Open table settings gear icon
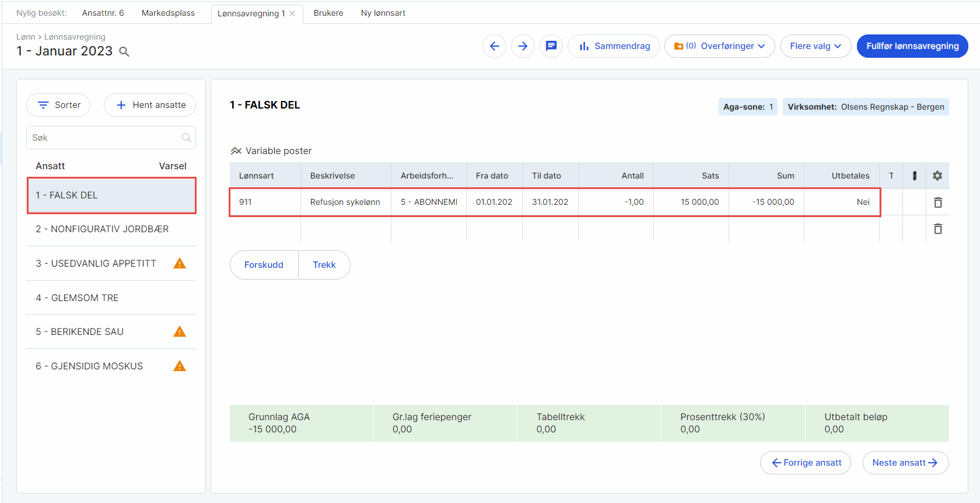The height and width of the screenshot is (503, 980). pyautogui.click(x=937, y=176)
